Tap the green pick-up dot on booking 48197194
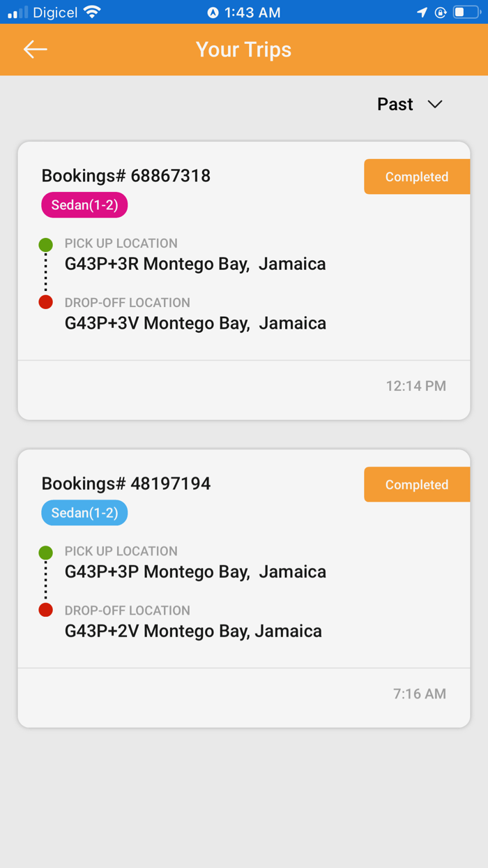Viewport: 488px width, 868px height. [x=45, y=553]
